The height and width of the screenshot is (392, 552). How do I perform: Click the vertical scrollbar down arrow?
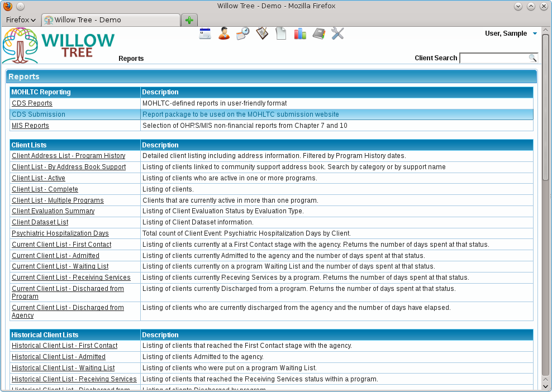[x=545, y=386]
